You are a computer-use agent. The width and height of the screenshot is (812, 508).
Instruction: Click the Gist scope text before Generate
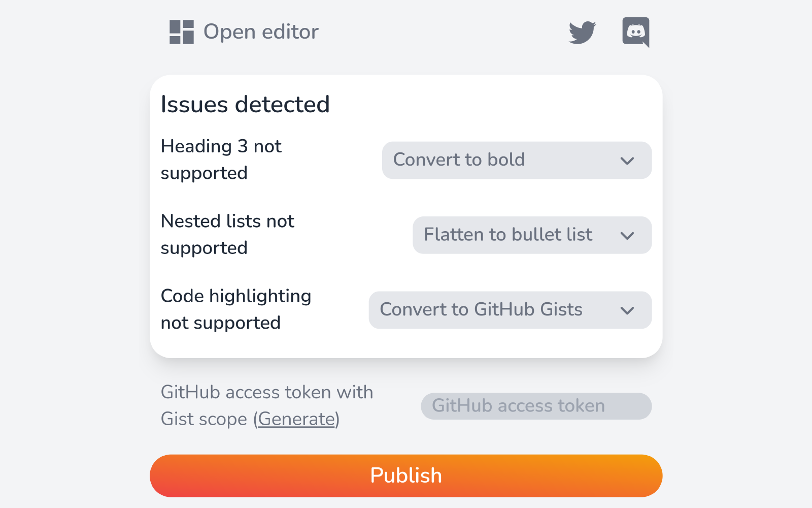(204, 419)
